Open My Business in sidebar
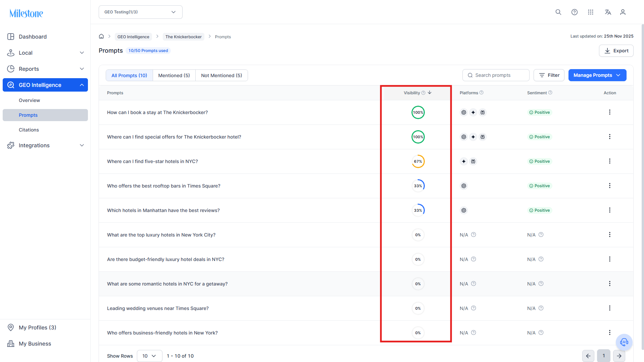 coord(45,344)
